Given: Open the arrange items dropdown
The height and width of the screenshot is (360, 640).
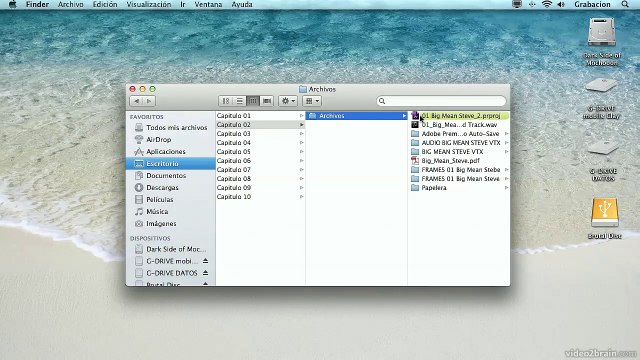Looking at the screenshot, I should (312, 101).
